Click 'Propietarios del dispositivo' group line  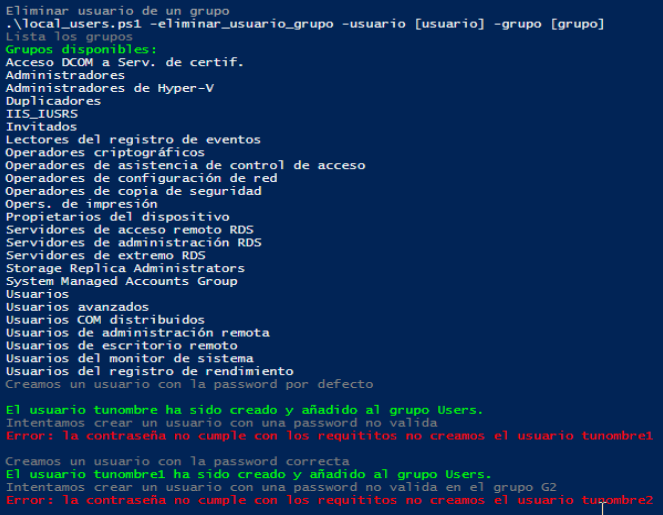117,217
